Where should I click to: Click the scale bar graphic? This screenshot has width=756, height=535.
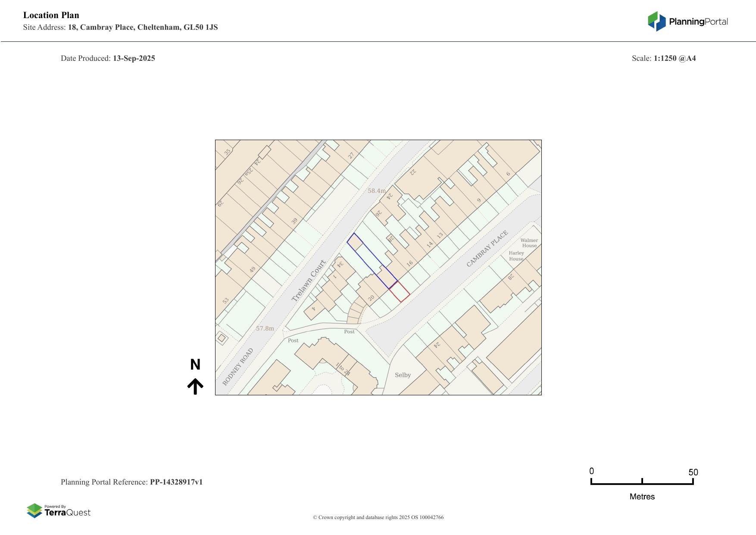[642, 482]
